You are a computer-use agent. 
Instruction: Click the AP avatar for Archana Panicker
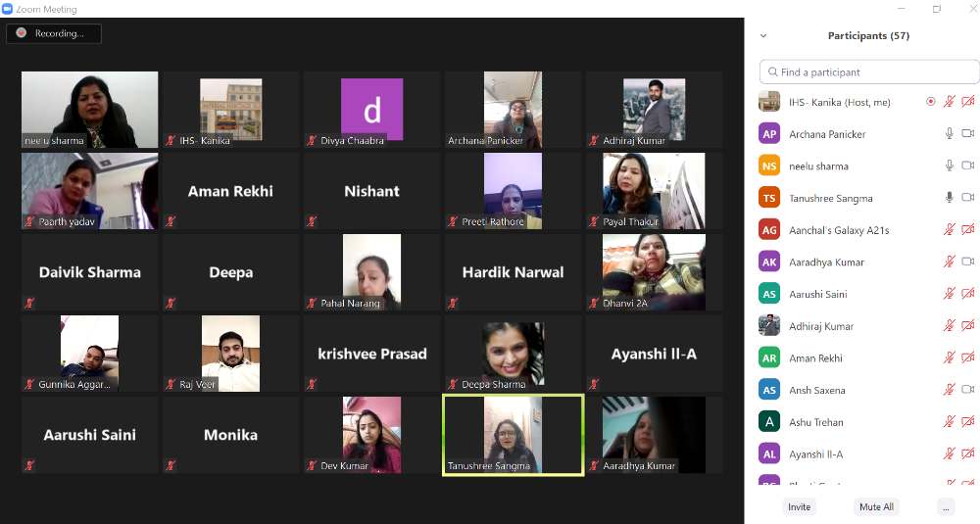point(769,133)
